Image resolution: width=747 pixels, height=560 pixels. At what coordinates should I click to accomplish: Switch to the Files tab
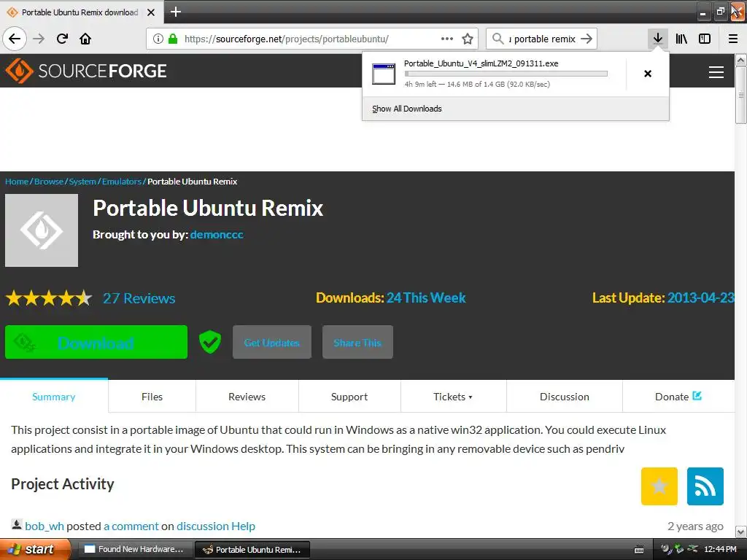[152, 397]
